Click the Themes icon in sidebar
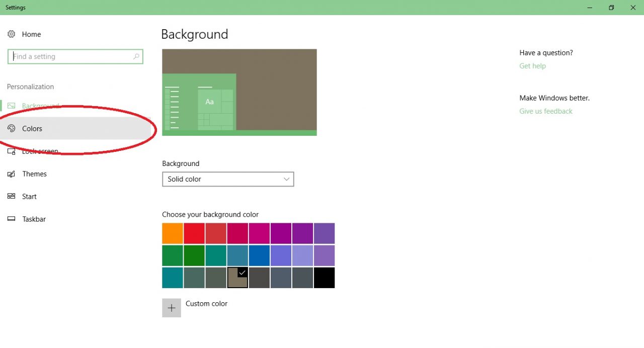 [x=11, y=174]
